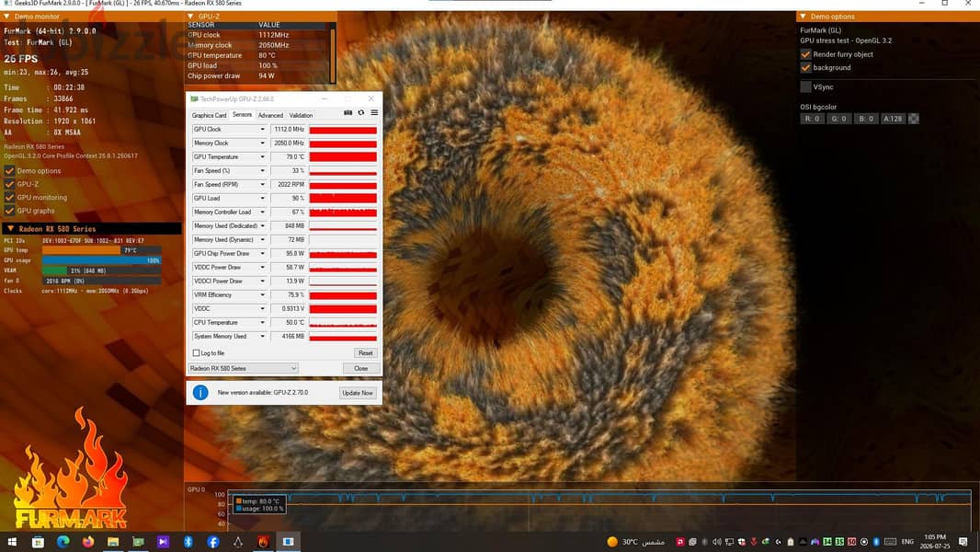This screenshot has width=980, height=552.
Task: Open volume speaker icon in system tray
Action: 717,542
